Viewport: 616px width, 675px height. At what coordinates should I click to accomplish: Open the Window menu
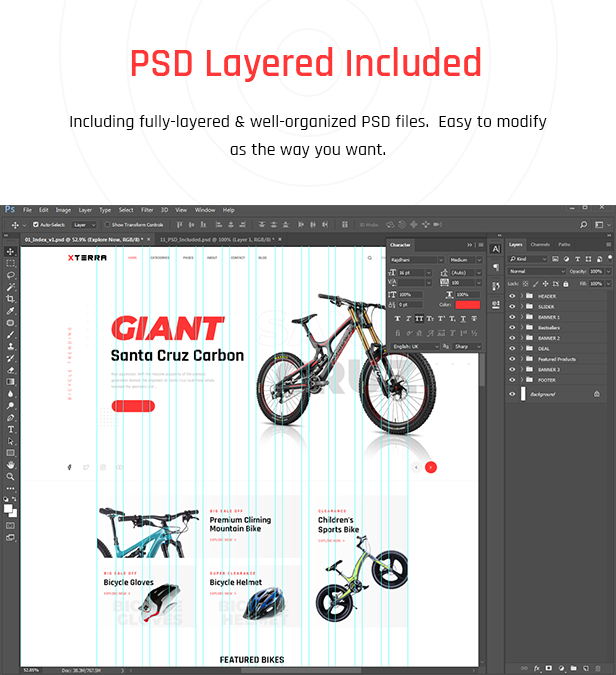click(205, 210)
